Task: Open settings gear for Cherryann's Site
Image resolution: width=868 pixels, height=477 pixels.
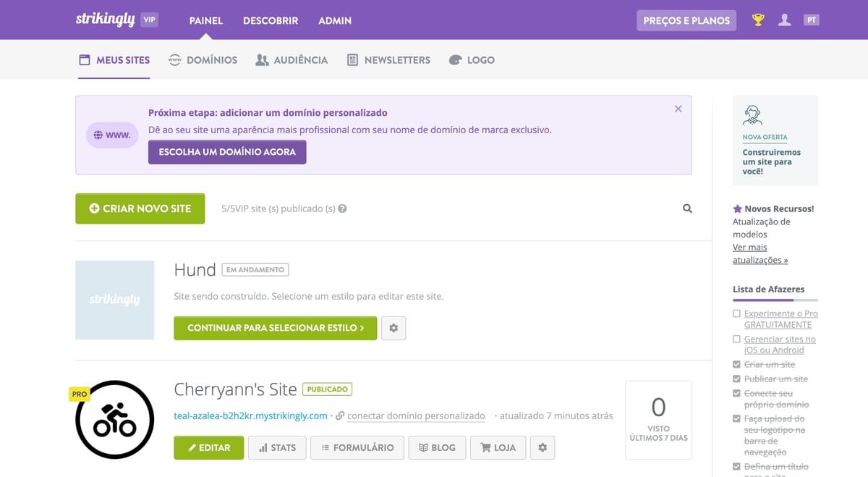Action: (542, 447)
